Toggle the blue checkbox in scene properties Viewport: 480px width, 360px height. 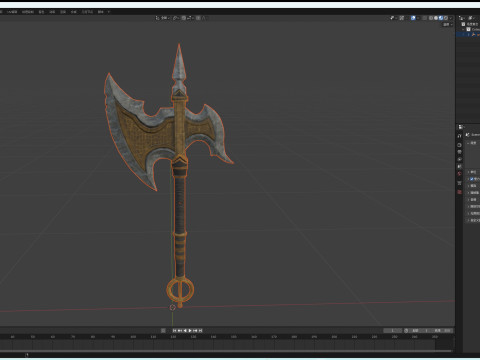tap(472, 179)
